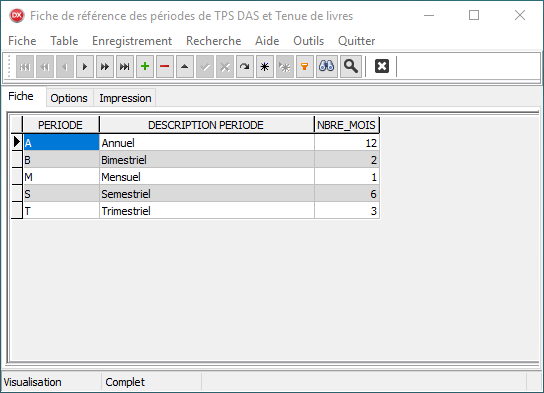Refresh data with curved arrow button
Screen dimensions: 544x393
tap(245, 66)
